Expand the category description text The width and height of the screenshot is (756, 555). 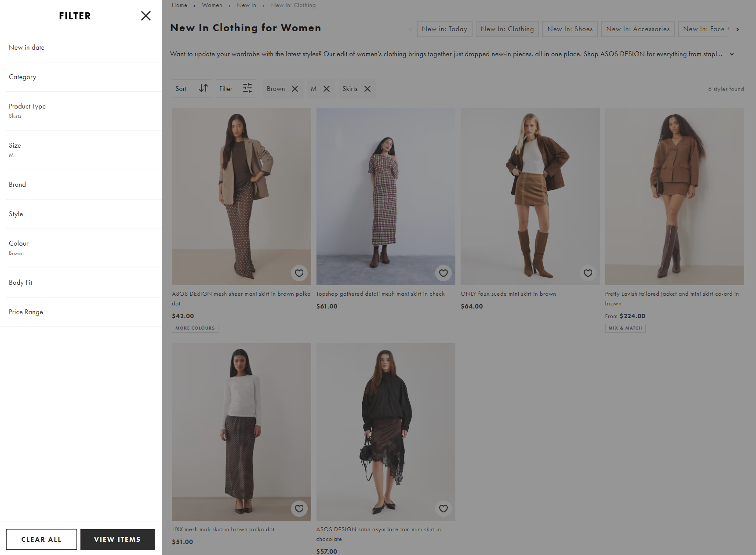732,54
